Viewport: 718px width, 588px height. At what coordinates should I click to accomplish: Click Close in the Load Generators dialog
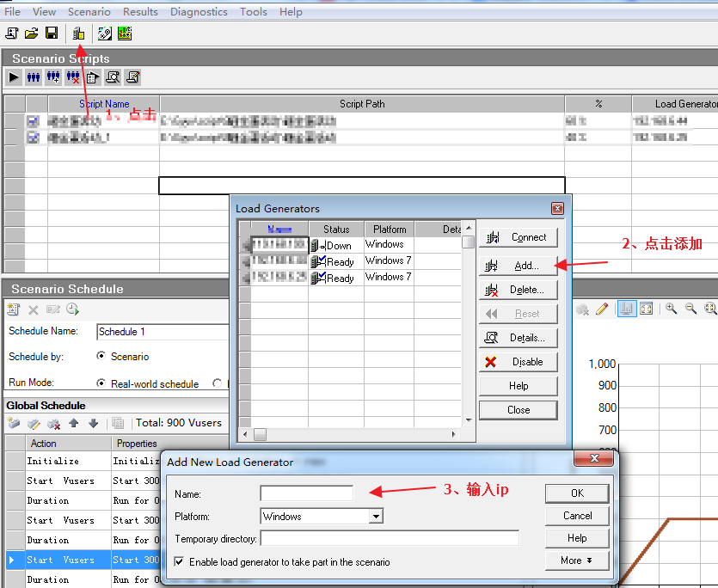(519, 410)
